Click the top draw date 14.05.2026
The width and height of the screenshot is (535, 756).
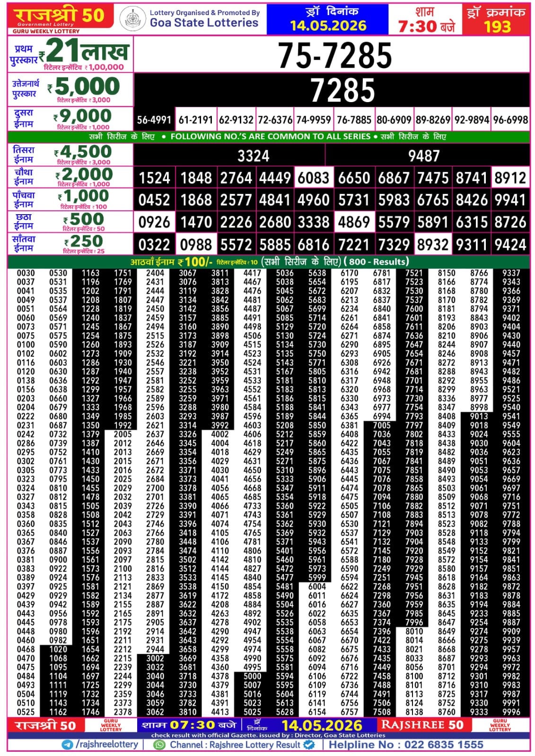tap(328, 26)
